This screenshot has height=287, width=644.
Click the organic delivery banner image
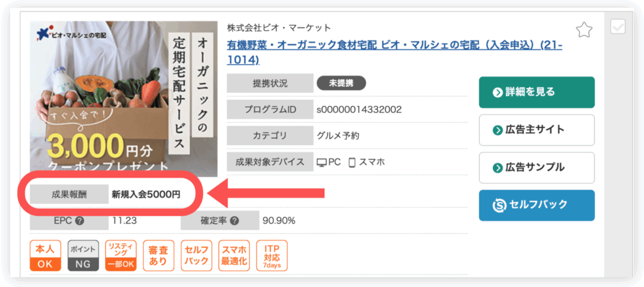click(123, 99)
